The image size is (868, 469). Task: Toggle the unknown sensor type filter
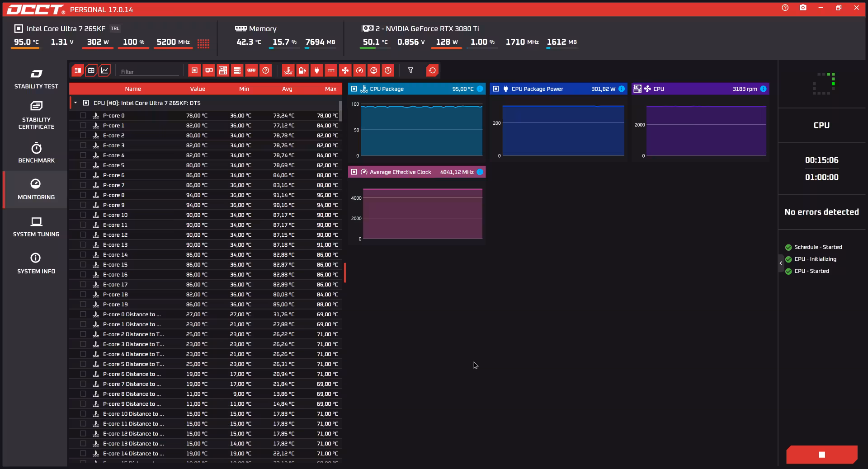click(x=388, y=70)
